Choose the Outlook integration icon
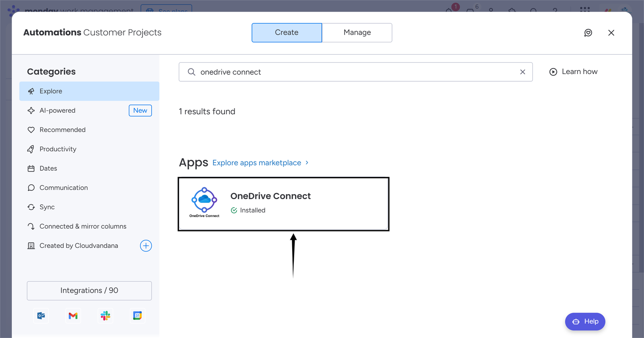This screenshot has width=644, height=338. tap(41, 316)
